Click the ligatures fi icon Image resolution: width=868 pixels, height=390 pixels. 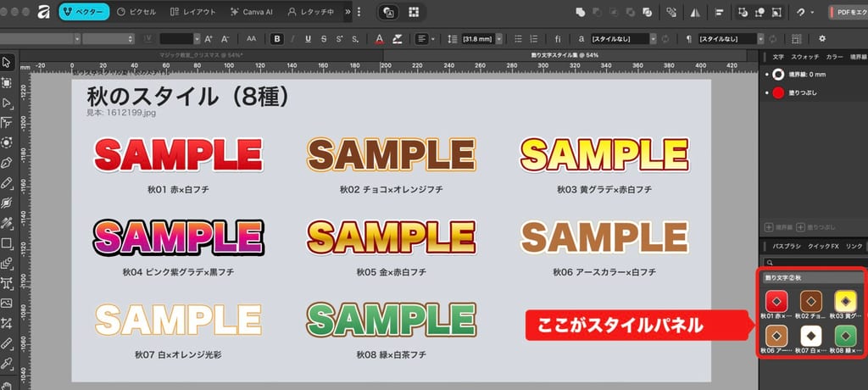(x=558, y=39)
